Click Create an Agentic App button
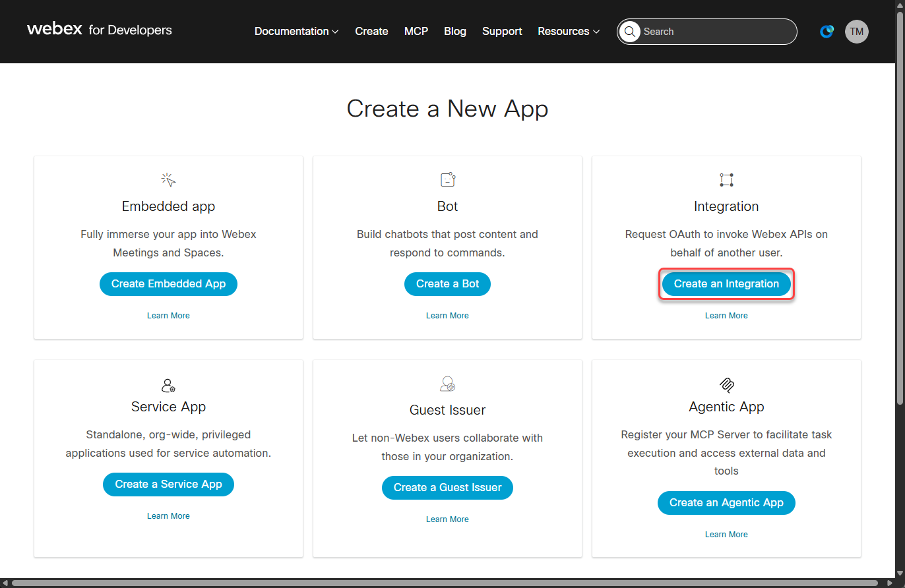Image resolution: width=905 pixels, height=588 pixels. [726, 502]
